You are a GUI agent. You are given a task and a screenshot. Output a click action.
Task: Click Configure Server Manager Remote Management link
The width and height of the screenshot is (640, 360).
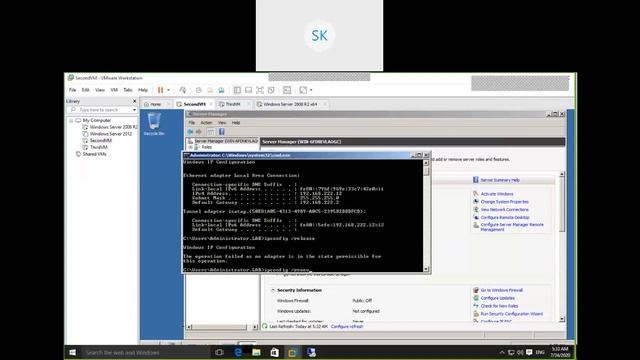512,227
